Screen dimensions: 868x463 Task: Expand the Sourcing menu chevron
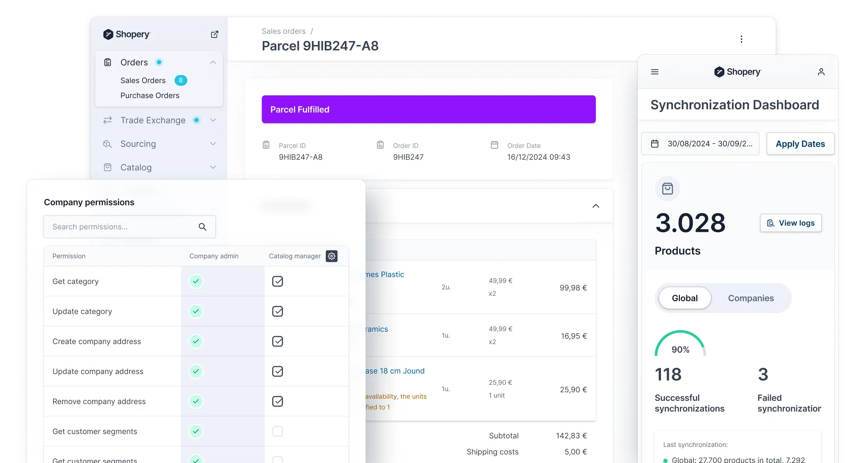(x=213, y=144)
